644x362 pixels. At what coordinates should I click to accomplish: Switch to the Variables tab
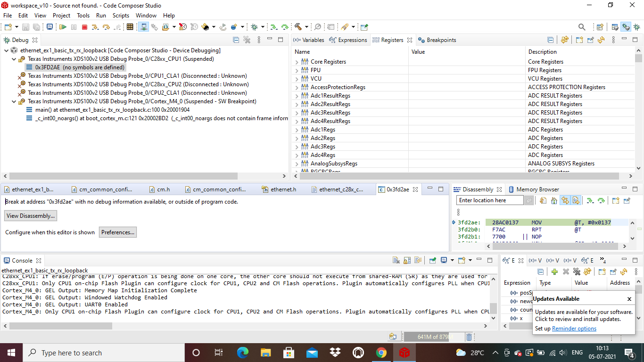(x=309, y=40)
